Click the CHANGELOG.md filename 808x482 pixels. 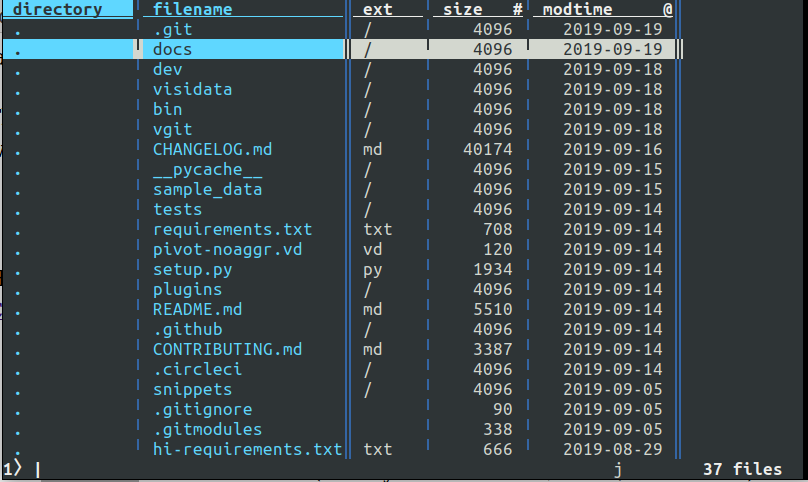pos(212,149)
